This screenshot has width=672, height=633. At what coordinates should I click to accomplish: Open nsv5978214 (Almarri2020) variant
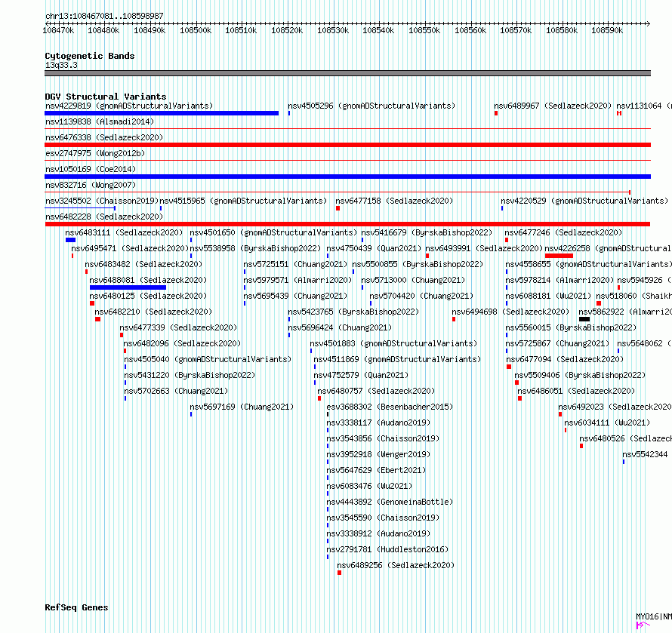coord(559,280)
